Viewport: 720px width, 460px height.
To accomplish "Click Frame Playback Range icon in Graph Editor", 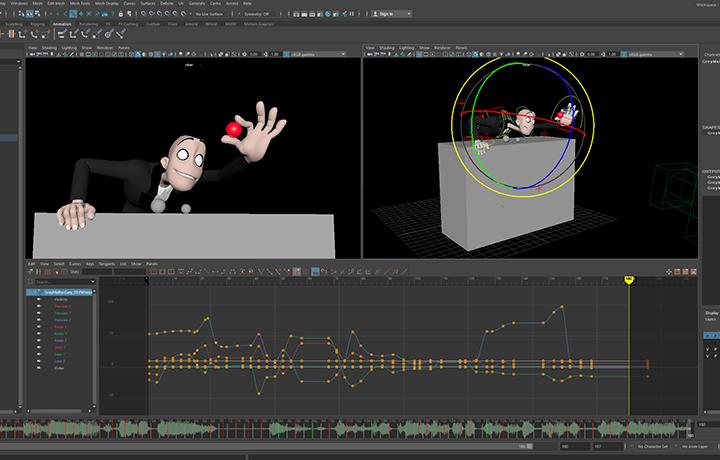I will [162, 272].
